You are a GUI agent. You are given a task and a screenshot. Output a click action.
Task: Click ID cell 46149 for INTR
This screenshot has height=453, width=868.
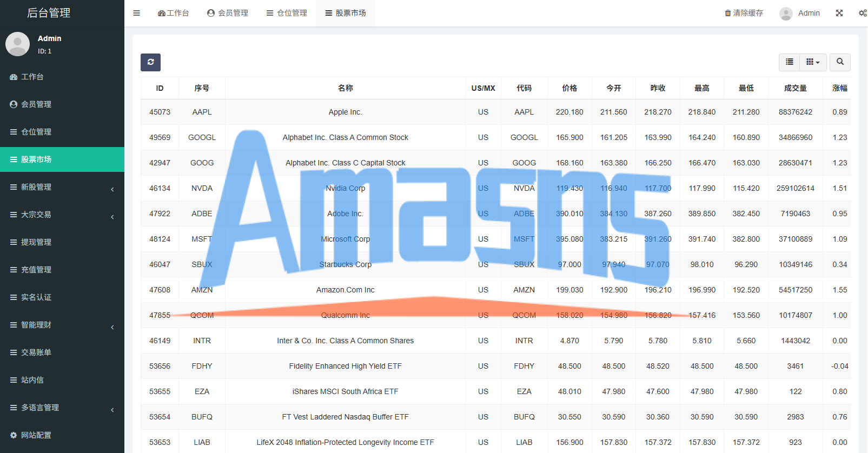click(x=160, y=341)
